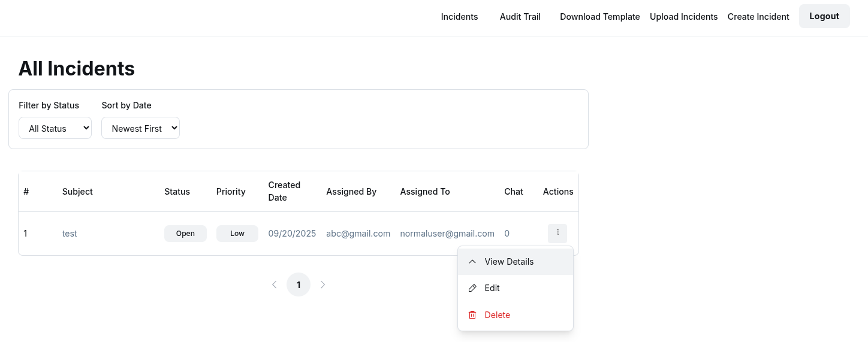Click the red trash Delete icon
Screen dimensions: 868x342
pyautogui.click(x=472, y=315)
